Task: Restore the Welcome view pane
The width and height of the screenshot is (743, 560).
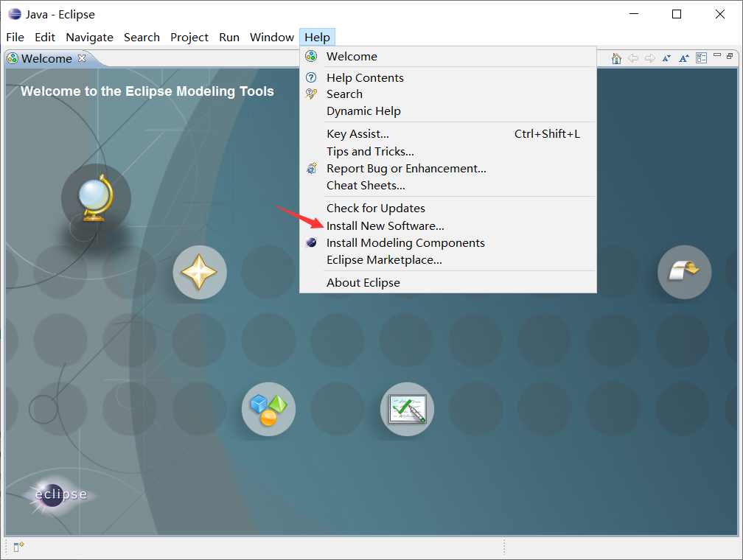Action: 730,56
